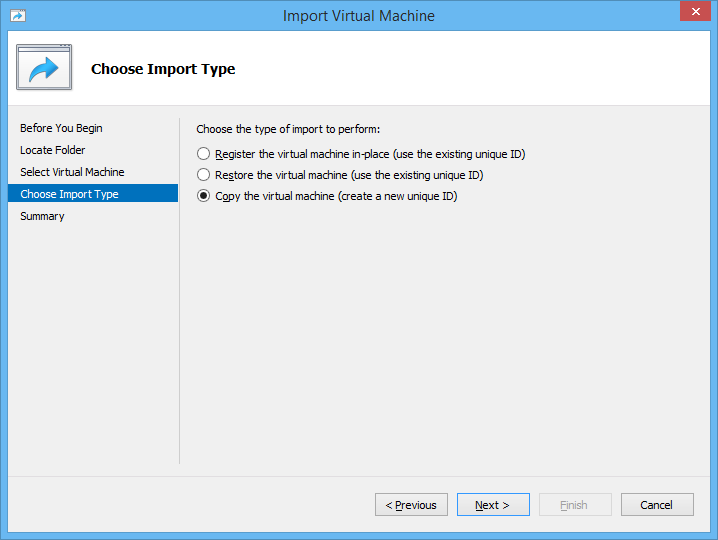Click the 'Choose the type of import' instruction text
The image size is (718, 540).
288,129
